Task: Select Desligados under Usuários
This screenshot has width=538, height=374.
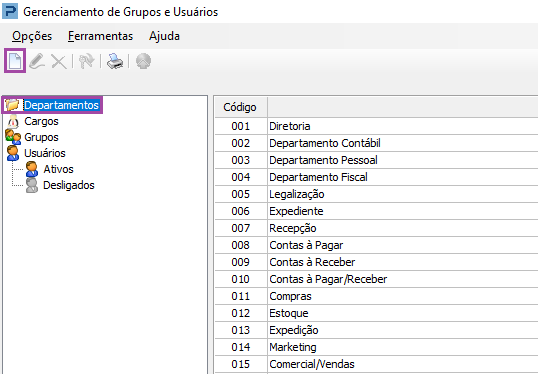Action: point(69,185)
